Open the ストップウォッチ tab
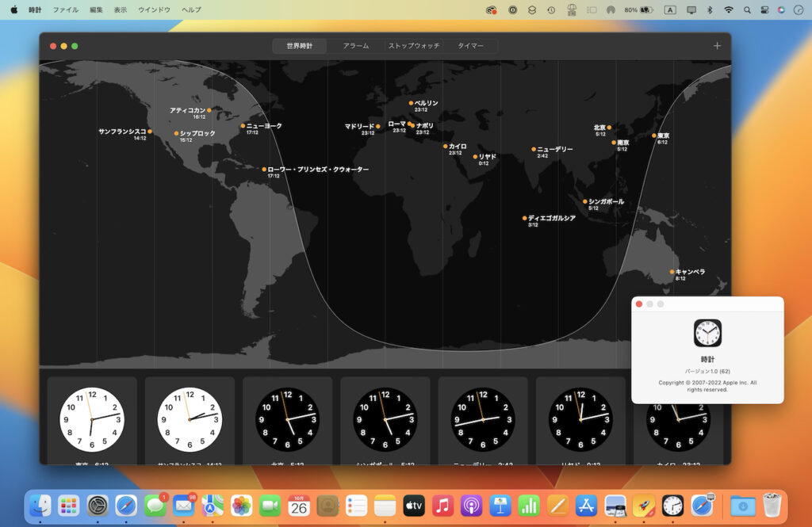The width and height of the screenshot is (812, 527). (x=413, y=46)
